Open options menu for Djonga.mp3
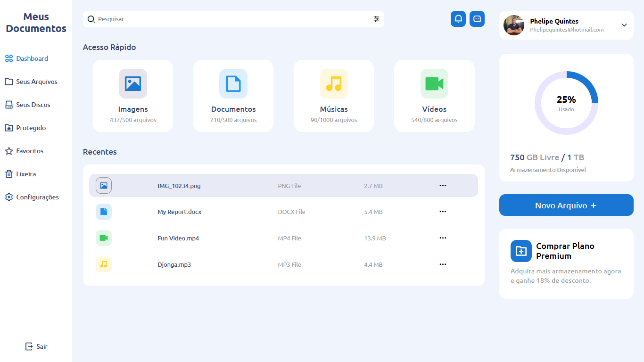Image resolution: width=644 pixels, height=362 pixels. (443, 264)
